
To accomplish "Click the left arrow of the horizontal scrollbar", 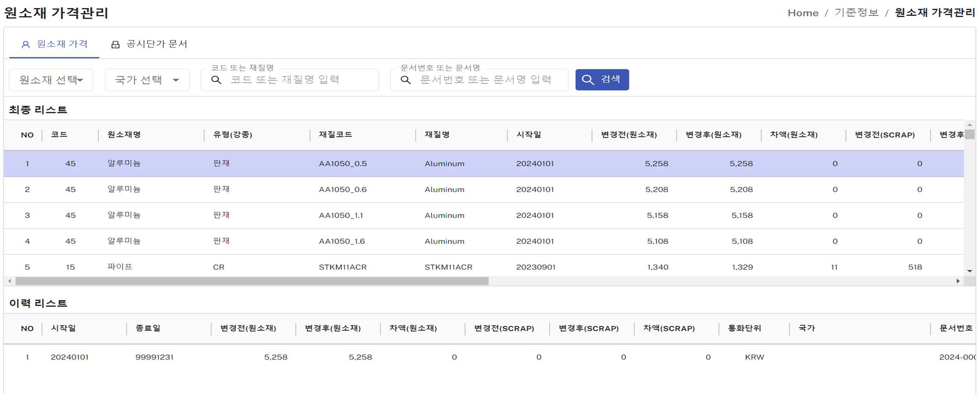I will coord(10,281).
